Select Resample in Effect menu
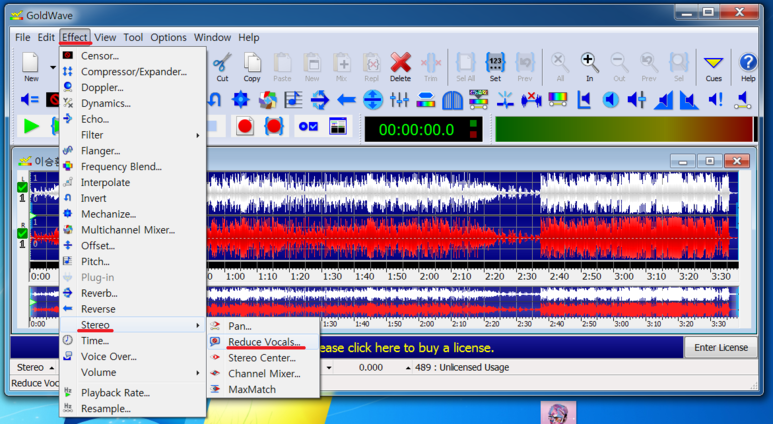Screen dimensions: 773x424 pyautogui.click(x=133, y=409)
